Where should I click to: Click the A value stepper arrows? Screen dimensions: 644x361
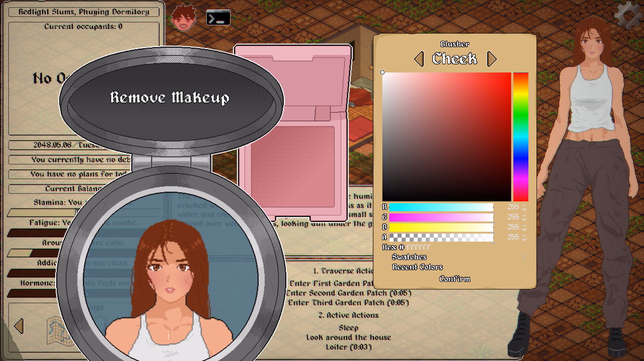click(524, 238)
